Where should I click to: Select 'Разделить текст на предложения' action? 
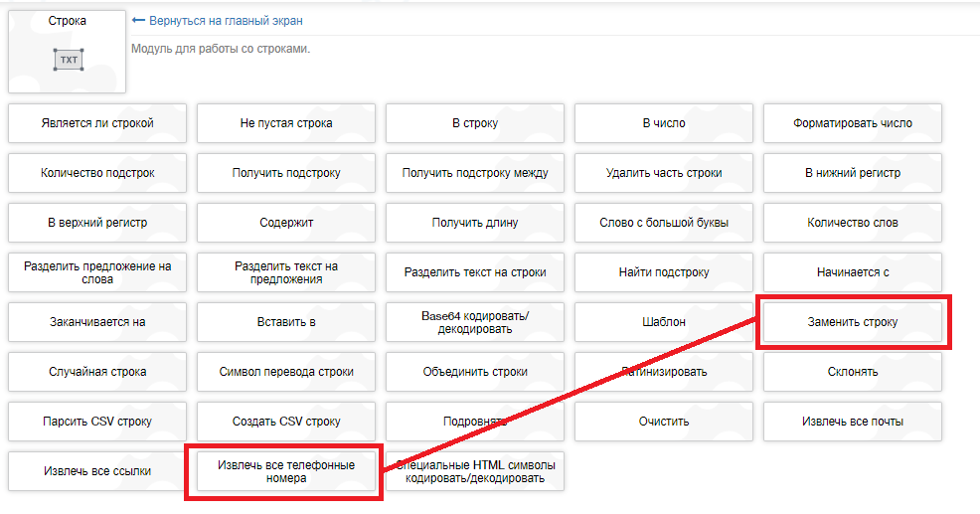(x=286, y=272)
